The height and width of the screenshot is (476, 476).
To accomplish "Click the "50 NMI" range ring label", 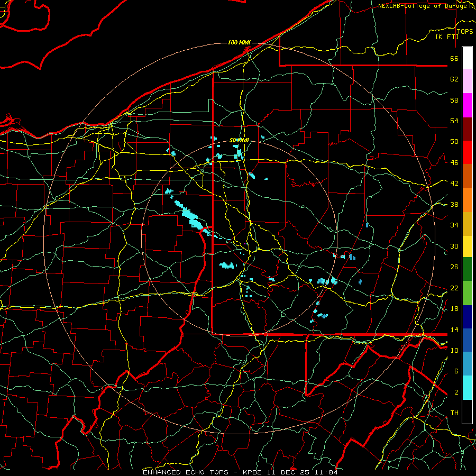I will [x=239, y=140].
